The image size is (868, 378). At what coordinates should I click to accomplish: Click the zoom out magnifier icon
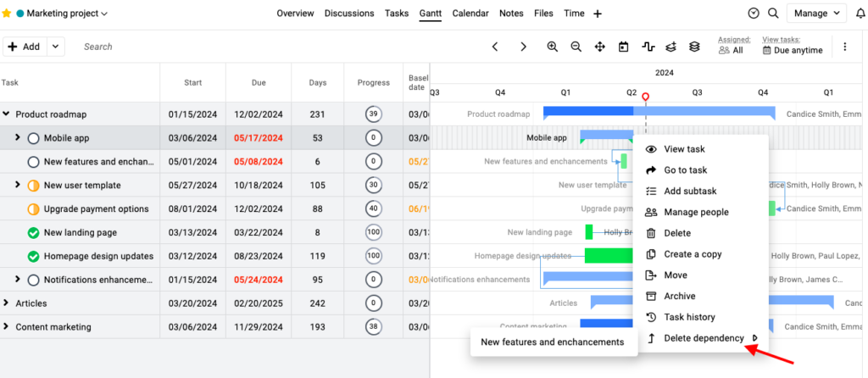coord(576,47)
